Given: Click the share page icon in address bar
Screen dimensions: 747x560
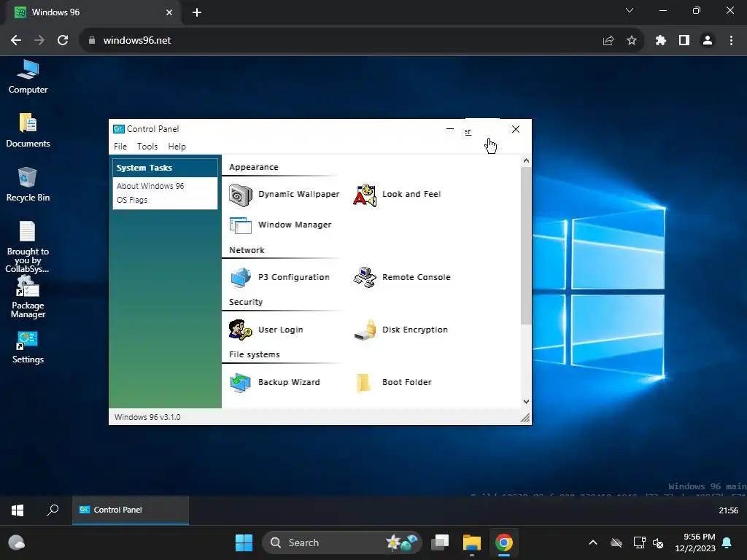Looking at the screenshot, I should pos(608,41).
